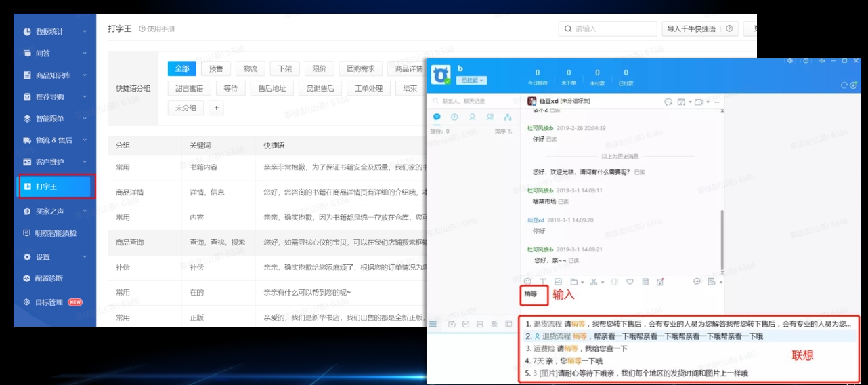Click the 设置 gear icon
The width and height of the screenshot is (868, 385).
coord(27,256)
